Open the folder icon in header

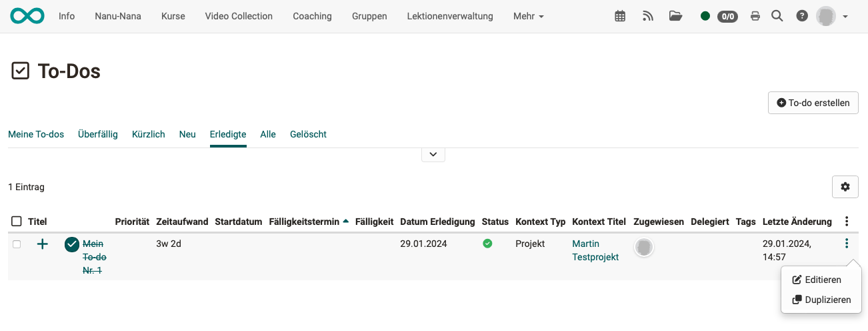pyautogui.click(x=675, y=16)
